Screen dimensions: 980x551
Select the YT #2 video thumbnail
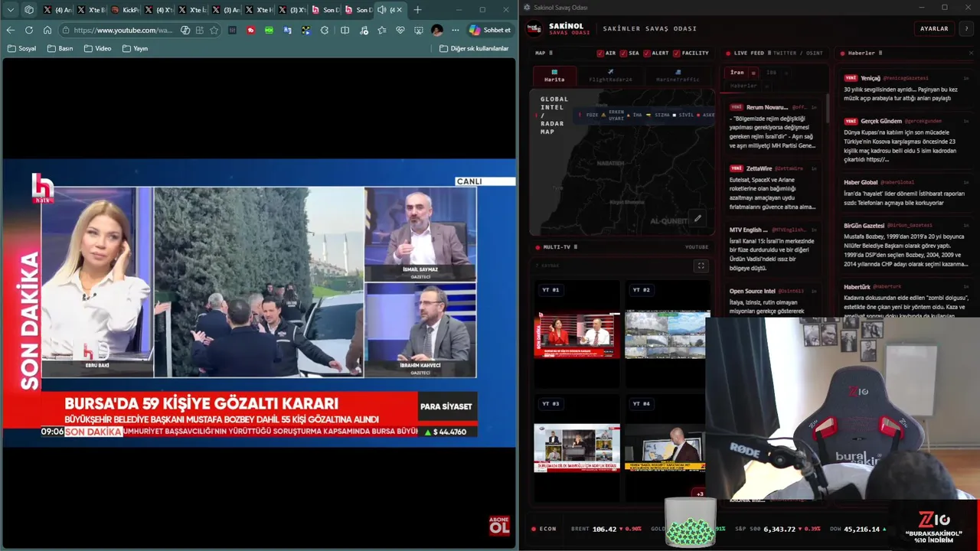[667, 334]
